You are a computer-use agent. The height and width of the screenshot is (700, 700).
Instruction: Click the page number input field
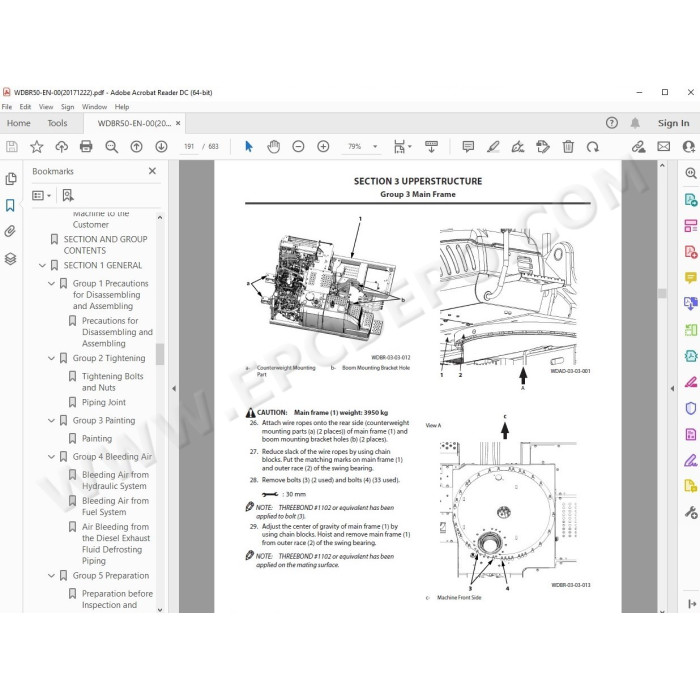click(x=189, y=146)
